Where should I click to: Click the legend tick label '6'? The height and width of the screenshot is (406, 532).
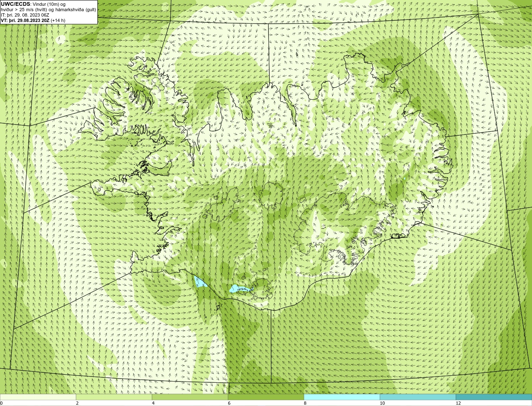[x=229, y=403]
